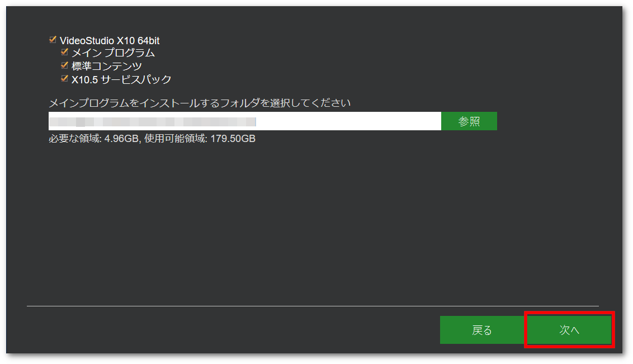Click the メイン プログラム label text
The image size is (633, 364).
point(113,53)
